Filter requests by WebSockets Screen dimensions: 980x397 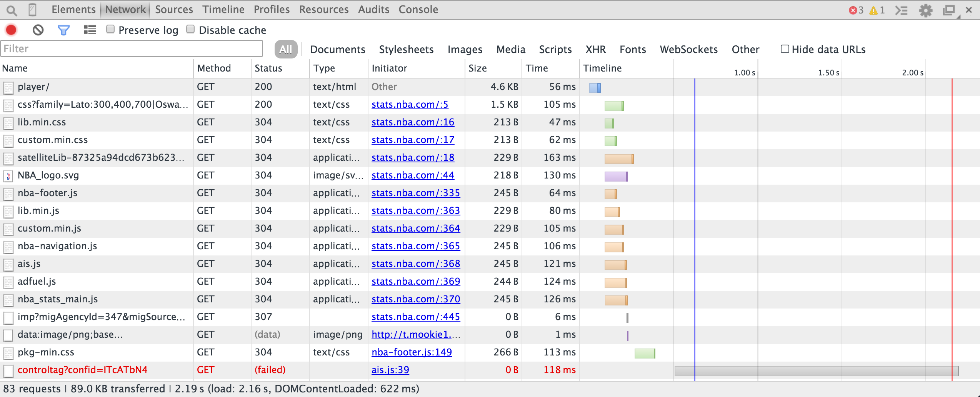[x=688, y=49]
